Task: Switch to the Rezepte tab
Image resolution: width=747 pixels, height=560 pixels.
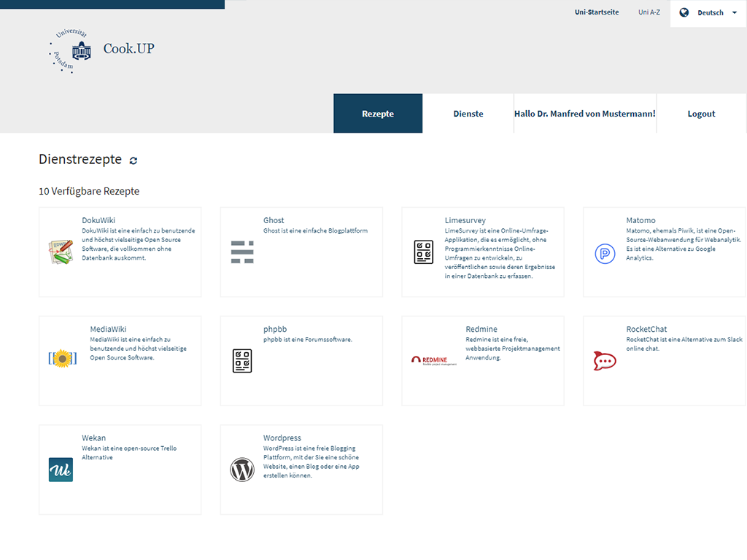Action: (378, 114)
